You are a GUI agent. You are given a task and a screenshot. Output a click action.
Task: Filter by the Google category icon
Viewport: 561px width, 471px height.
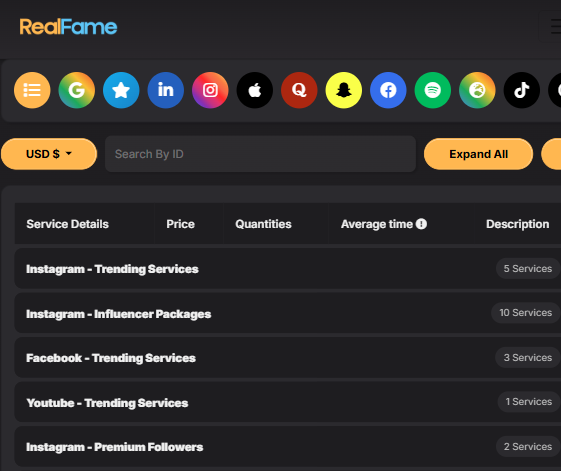click(x=77, y=90)
